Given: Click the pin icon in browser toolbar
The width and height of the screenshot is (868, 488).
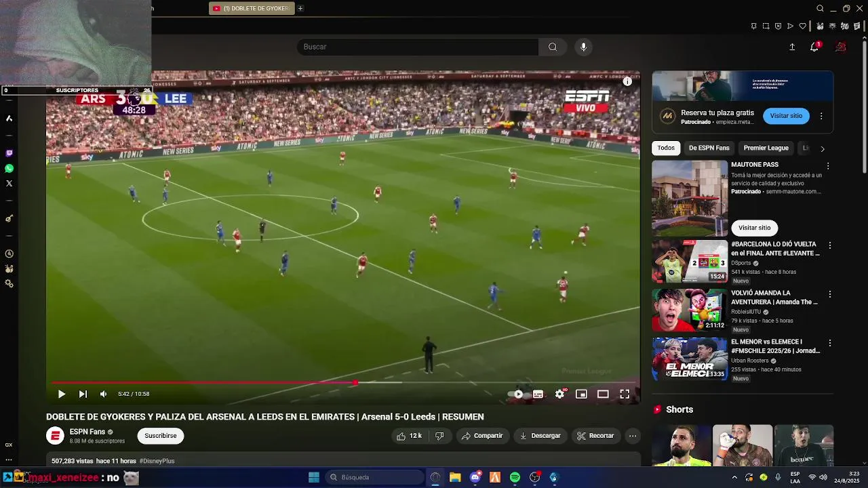Looking at the screenshot, I should (753, 26).
